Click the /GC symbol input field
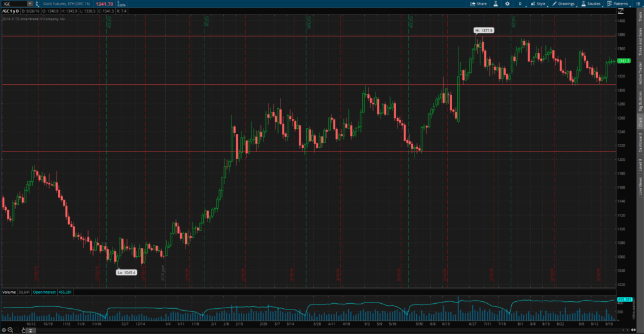644x334 pixels. coord(14,4)
